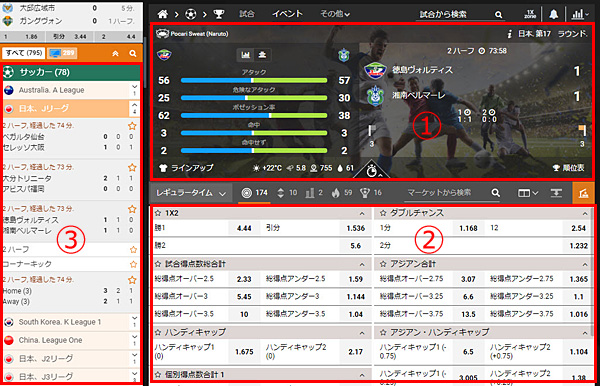Favorite the アジアン・ハンディキャップ star
600x386 pixels.
coord(383,332)
